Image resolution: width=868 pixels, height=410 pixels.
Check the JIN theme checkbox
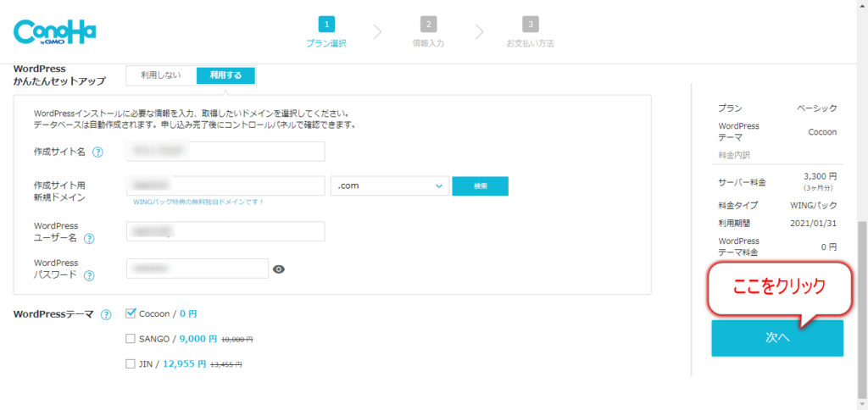pos(131,364)
